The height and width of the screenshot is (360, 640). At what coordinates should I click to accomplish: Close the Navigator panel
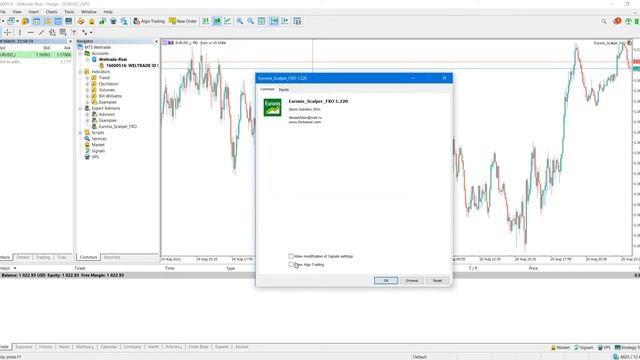[156, 42]
